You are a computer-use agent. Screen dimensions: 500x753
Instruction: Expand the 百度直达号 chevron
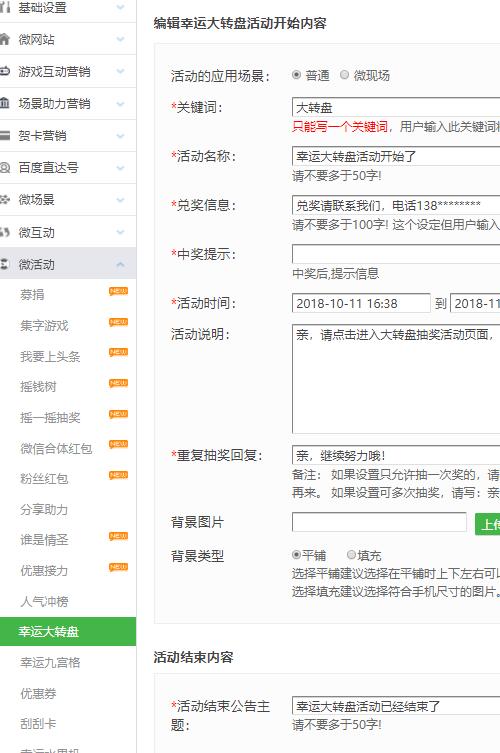pos(121,168)
